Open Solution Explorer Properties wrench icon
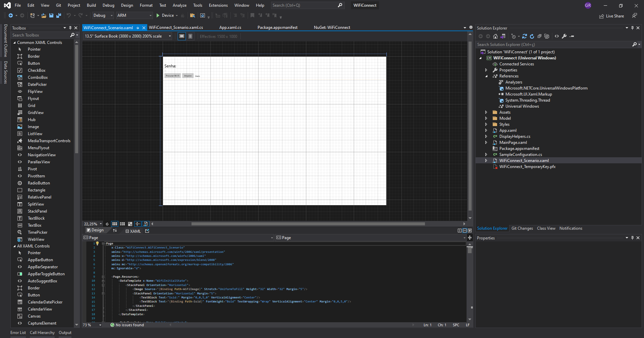Screen dimensions: 644x338 click(565, 36)
